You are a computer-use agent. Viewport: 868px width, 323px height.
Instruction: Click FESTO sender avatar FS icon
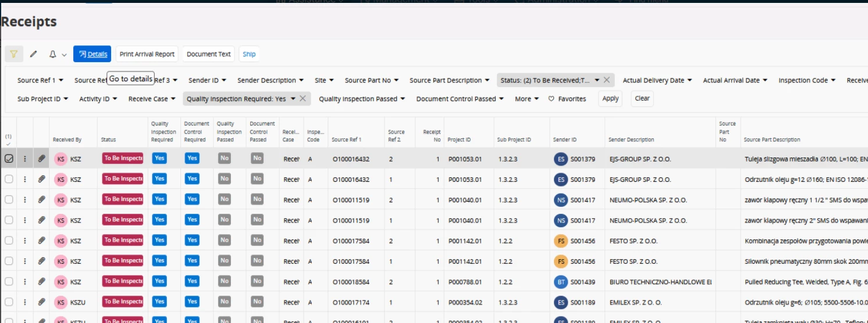click(560, 241)
